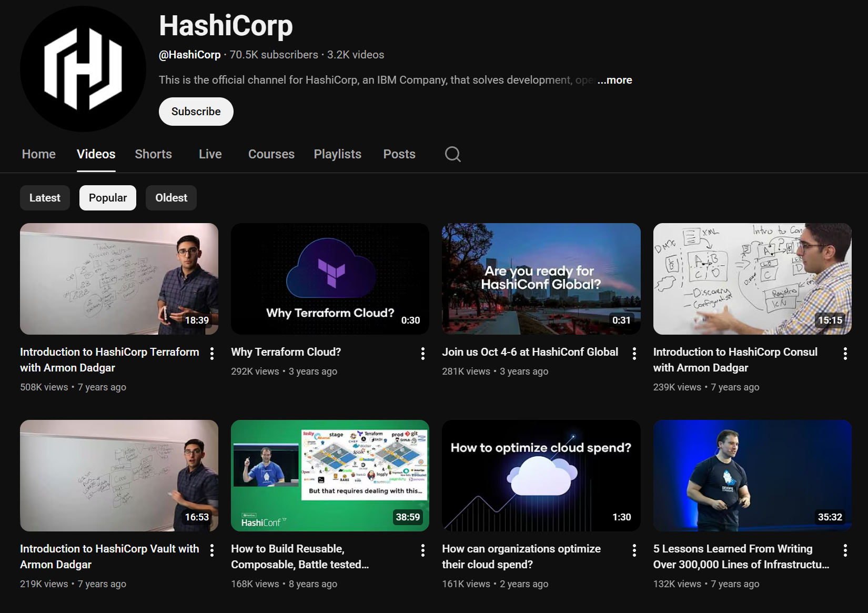
Task: Open the channel search icon
Action: (452, 154)
